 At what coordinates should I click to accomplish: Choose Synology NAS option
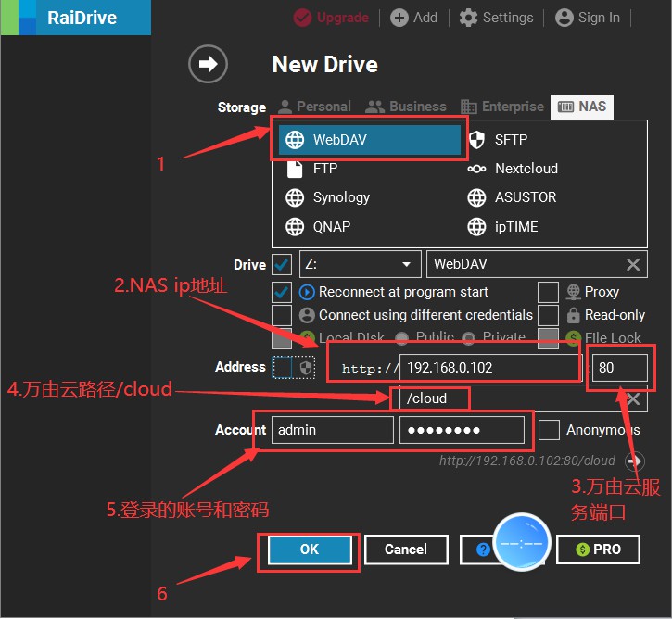(340, 197)
